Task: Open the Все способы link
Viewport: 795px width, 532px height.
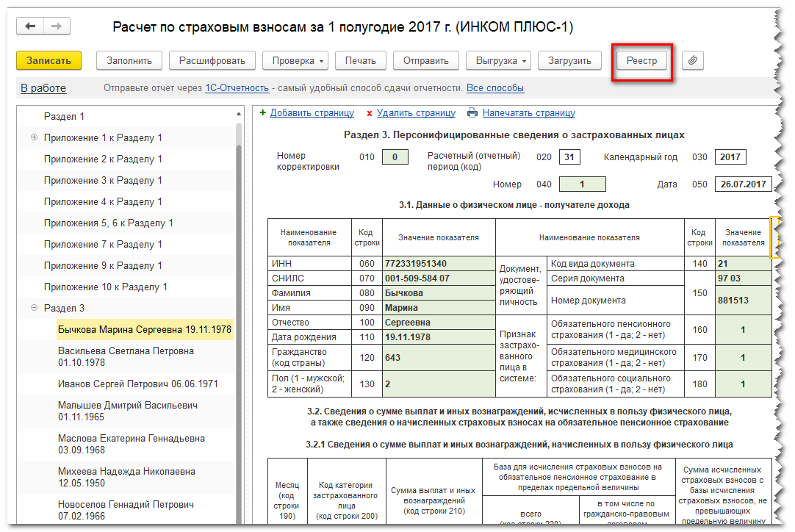Action: [x=494, y=87]
